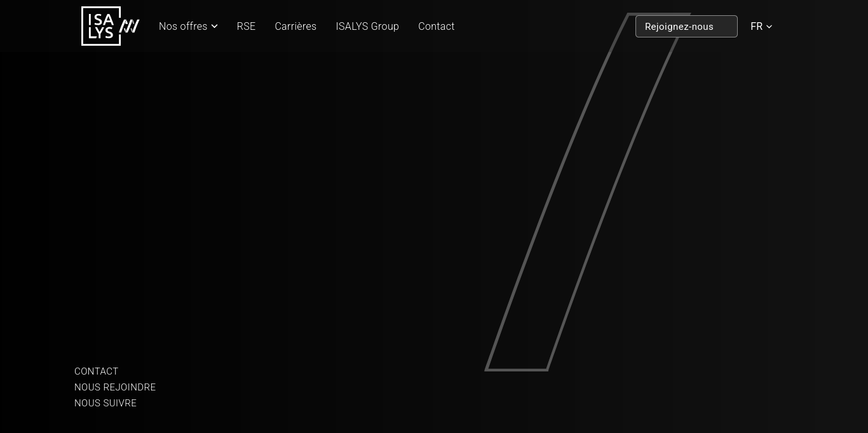Click the "ISA" lettering in the logo
The width and height of the screenshot is (868, 433).
click(100, 18)
